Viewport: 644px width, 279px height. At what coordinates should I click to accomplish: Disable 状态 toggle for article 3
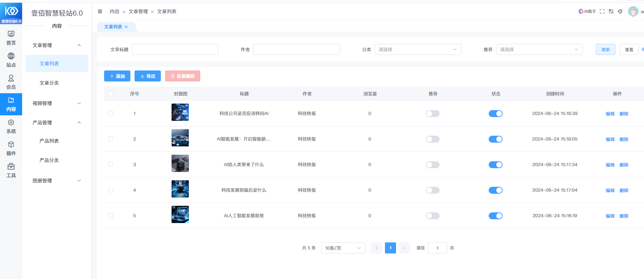pyautogui.click(x=495, y=165)
